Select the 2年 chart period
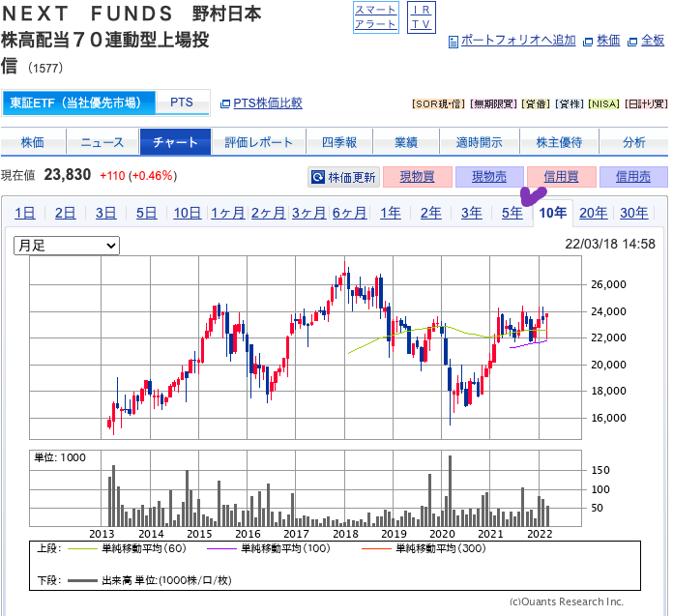This screenshot has width=673, height=616. pos(431,213)
